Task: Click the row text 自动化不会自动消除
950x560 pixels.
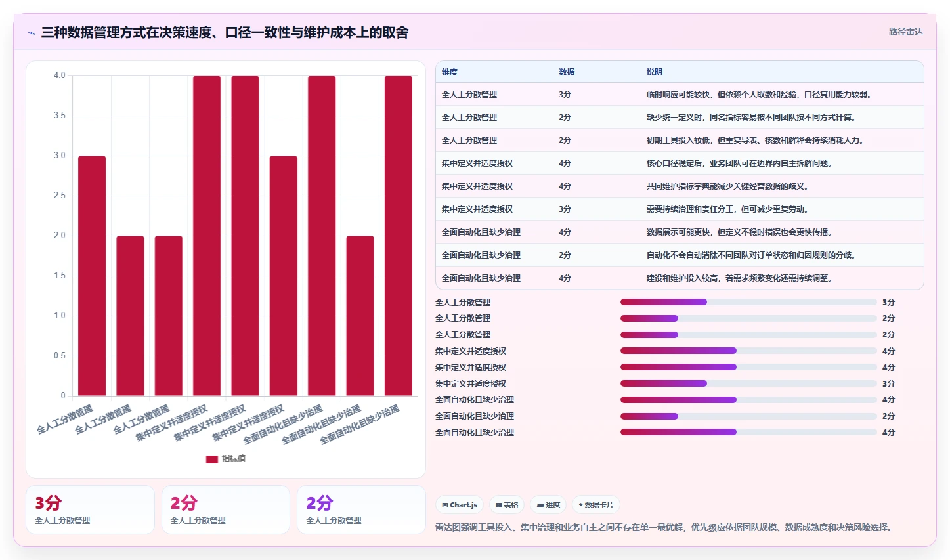Action: pyautogui.click(x=682, y=255)
